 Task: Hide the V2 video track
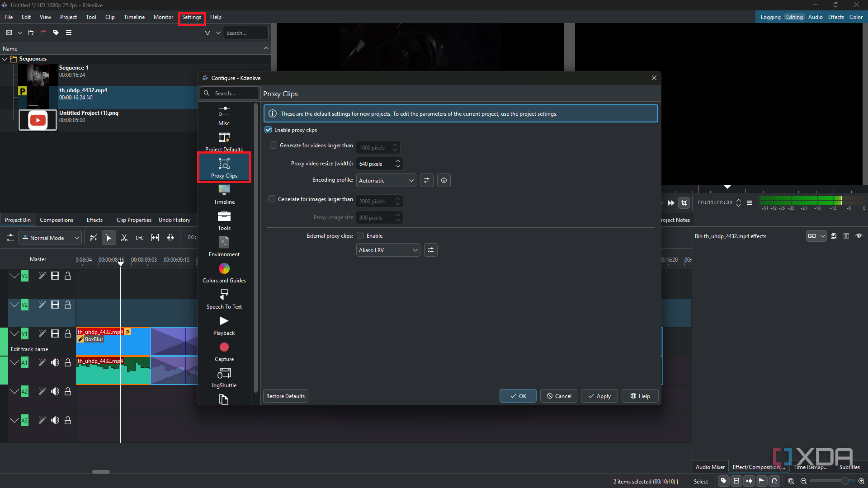click(x=55, y=305)
